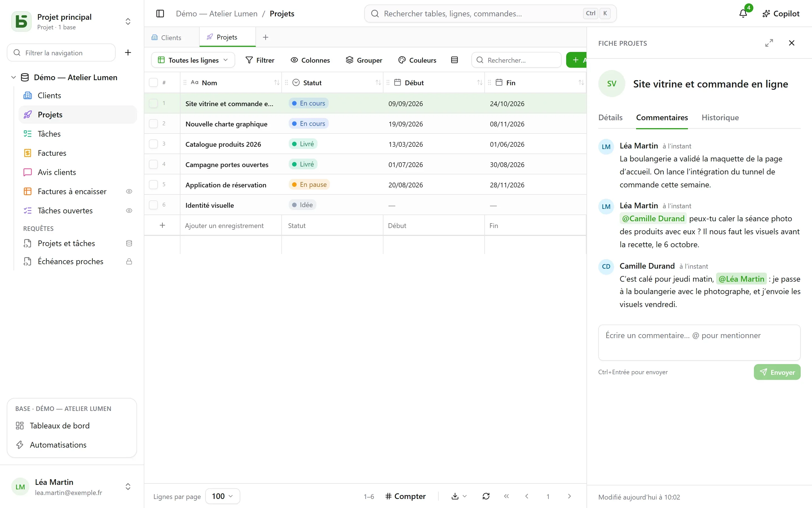This screenshot has height=508, width=812.
Task: Toggle the sidebar panel icon
Action: coord(160,14)
